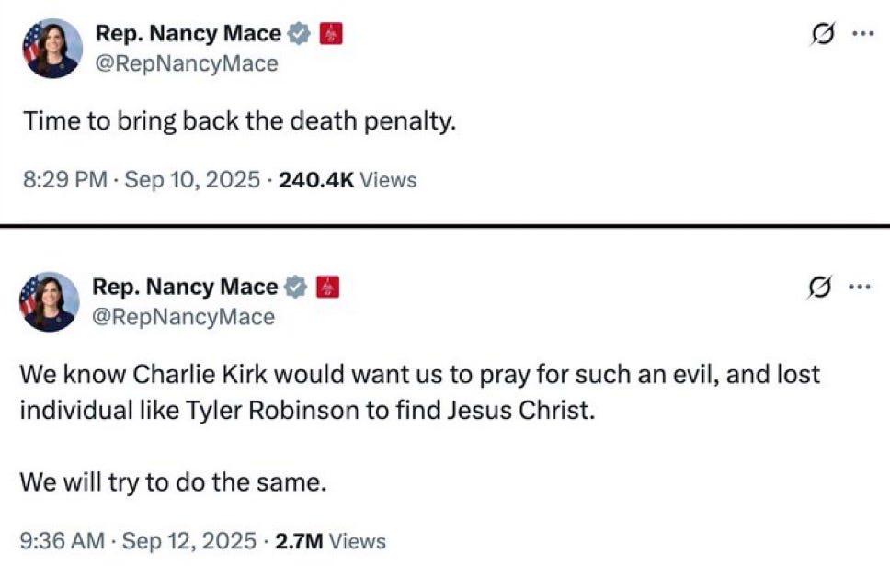
Task: Click the Grok icon on the bottom tweet
Action: pyautogui.click(x=819, y=288)
